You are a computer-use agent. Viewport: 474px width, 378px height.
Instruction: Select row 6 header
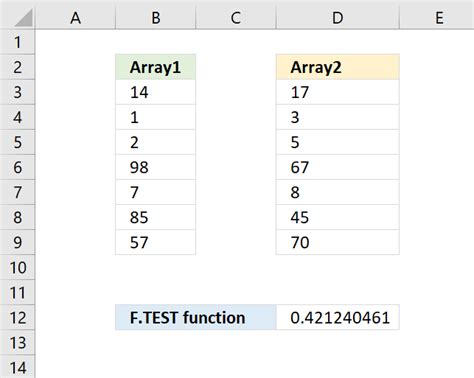pos(17,167)
